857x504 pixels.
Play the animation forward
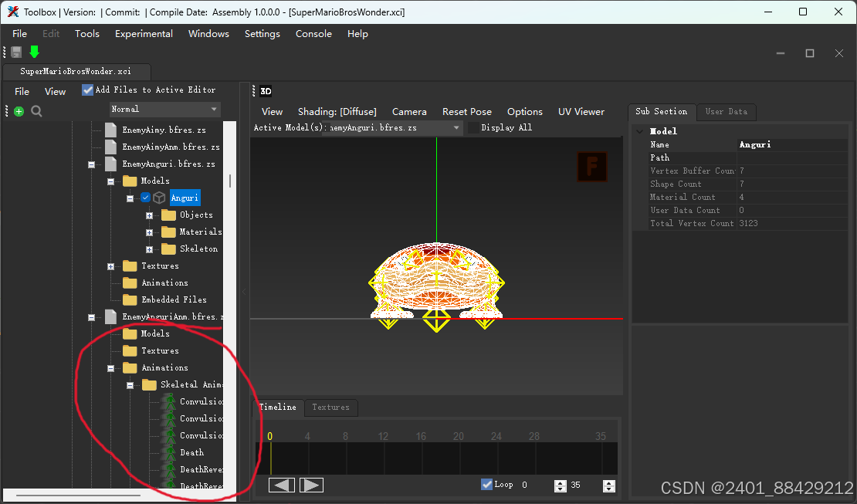(311, 485)
